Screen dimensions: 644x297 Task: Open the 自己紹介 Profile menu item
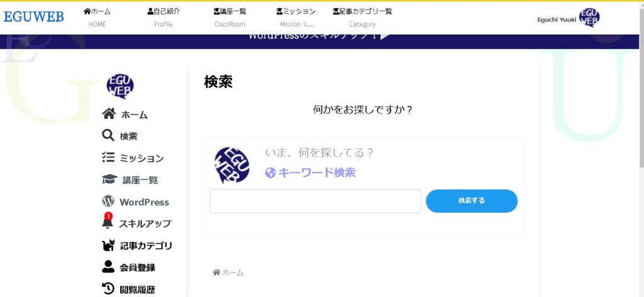pyautogui.click(x=164, y=18)
